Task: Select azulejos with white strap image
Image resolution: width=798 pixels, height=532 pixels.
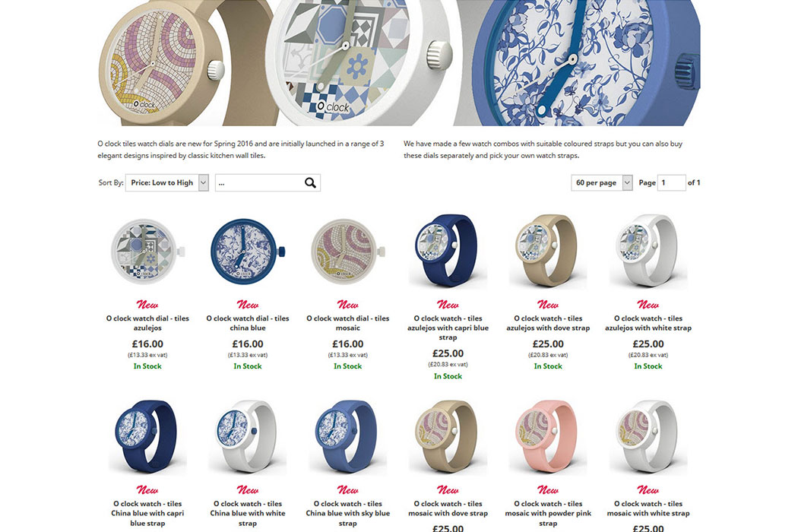Action: click(648, 252)
